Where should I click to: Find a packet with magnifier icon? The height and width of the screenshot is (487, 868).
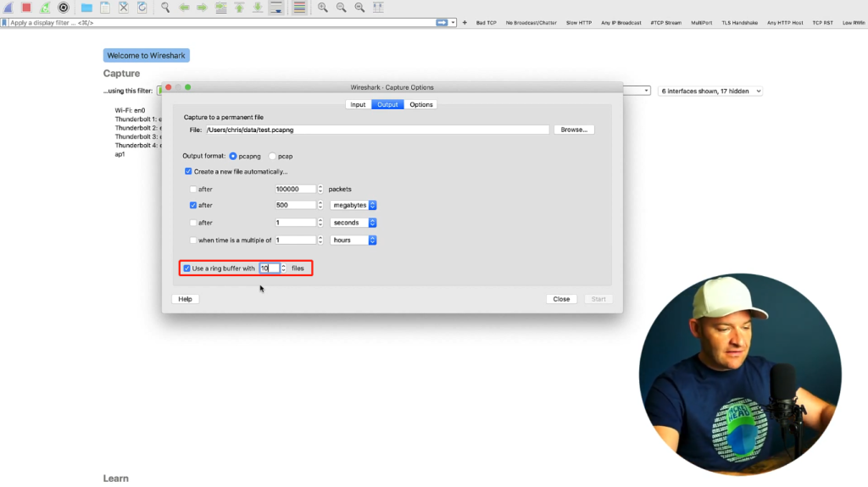click(x=165, y=7)
